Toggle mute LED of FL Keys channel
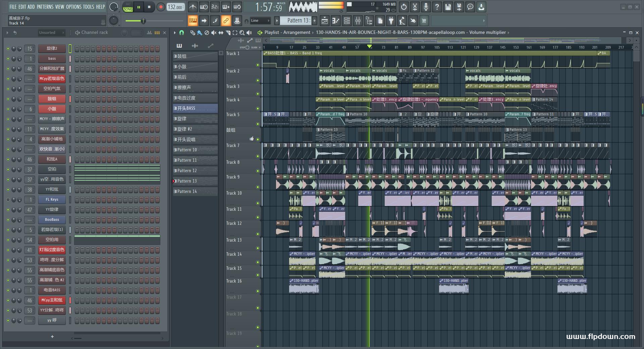This screenshot has width=644, height=349. [x=8, y=200]
